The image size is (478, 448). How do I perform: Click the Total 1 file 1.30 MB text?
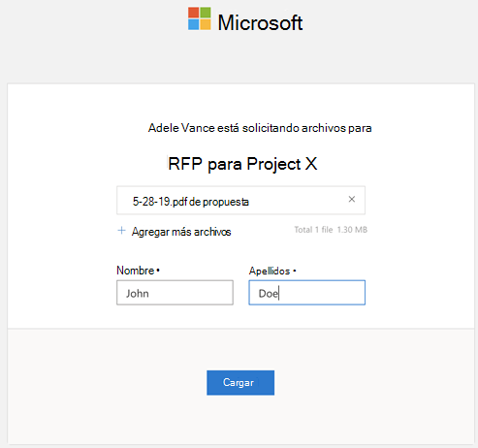(331, 230)
